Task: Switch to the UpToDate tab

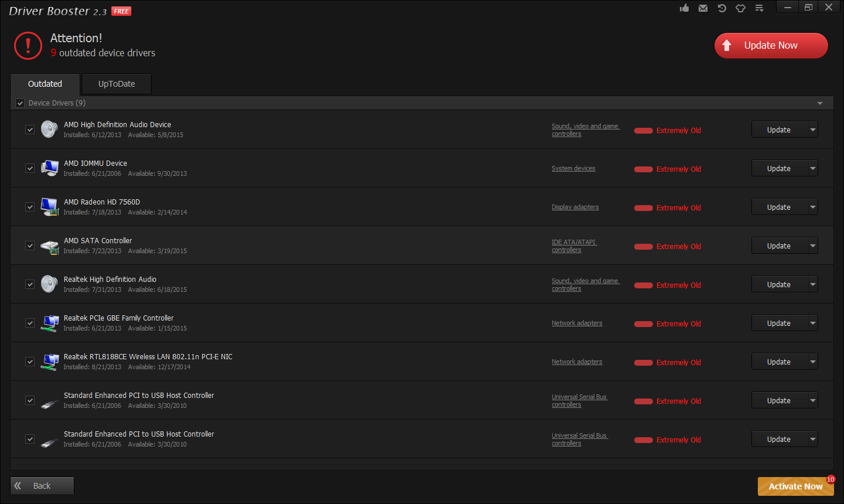Action: 117,84
